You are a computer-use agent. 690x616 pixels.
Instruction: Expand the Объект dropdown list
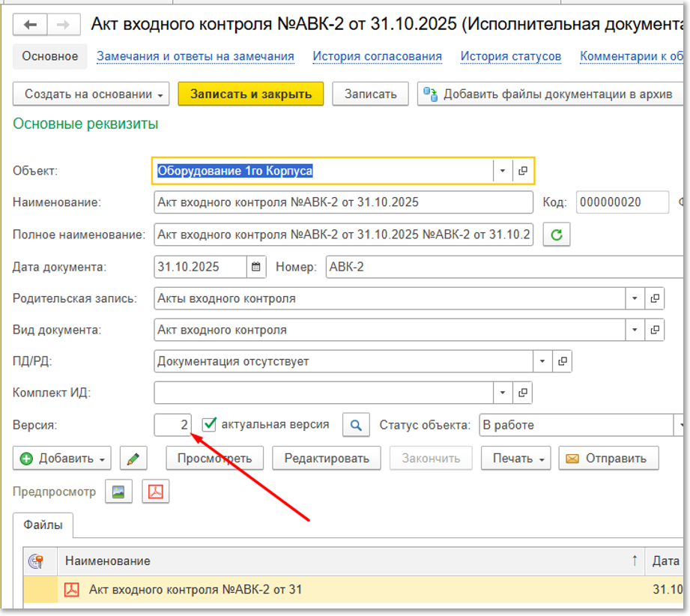click(503, 171)
